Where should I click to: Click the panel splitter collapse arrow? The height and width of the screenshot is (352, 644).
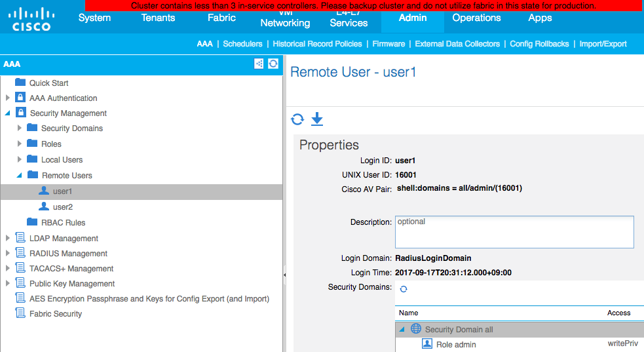[284, 275]
